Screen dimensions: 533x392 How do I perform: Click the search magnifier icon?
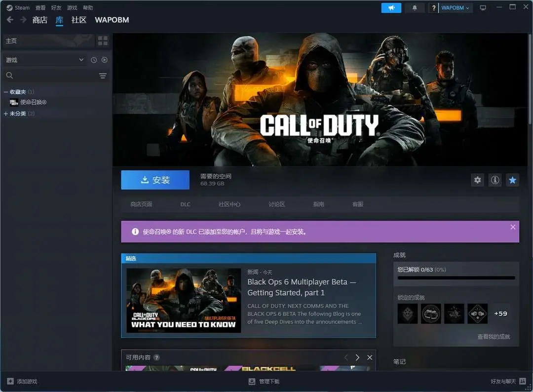[9, 76]
